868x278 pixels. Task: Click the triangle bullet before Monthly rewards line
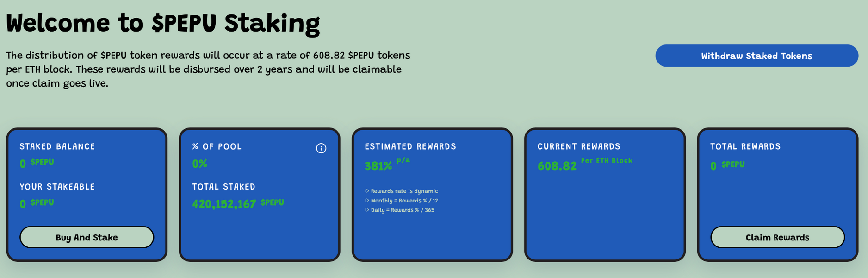[x=367, y=201]
